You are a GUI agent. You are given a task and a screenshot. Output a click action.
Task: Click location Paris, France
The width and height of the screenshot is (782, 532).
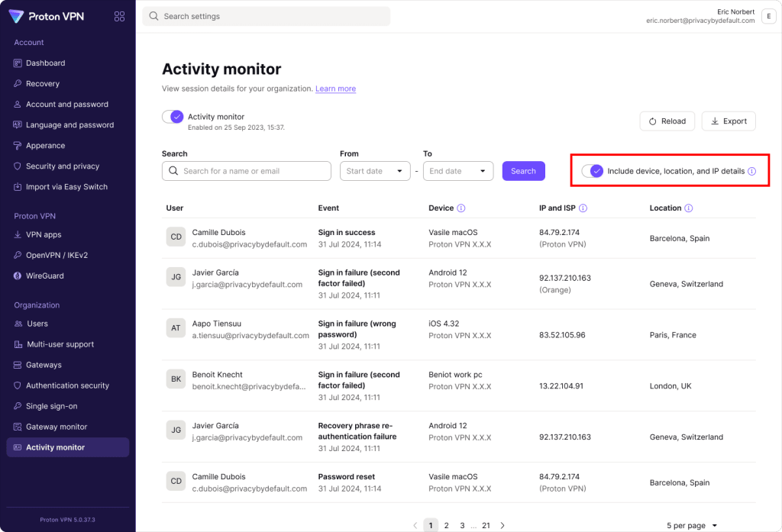point(673,335)
